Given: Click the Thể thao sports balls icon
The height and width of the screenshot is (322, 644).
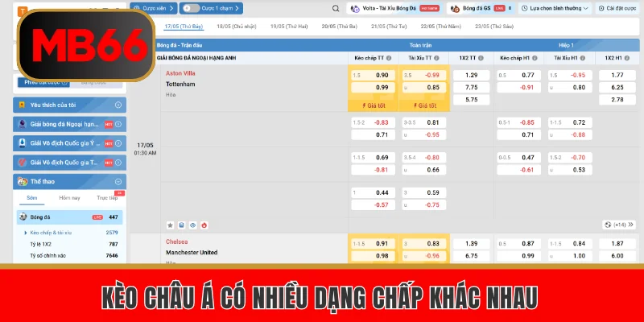Looking at the screenshot, I should [23, 181].
